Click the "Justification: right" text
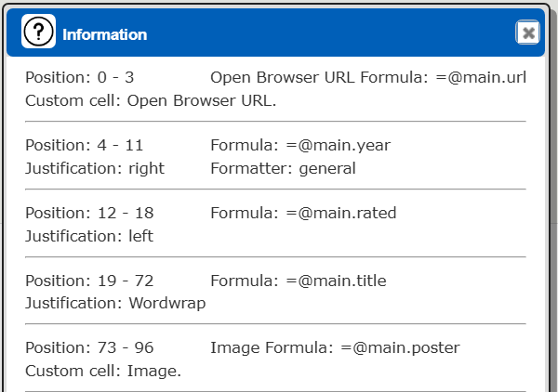This screenshot has width=558, height=392. [95, 168]
